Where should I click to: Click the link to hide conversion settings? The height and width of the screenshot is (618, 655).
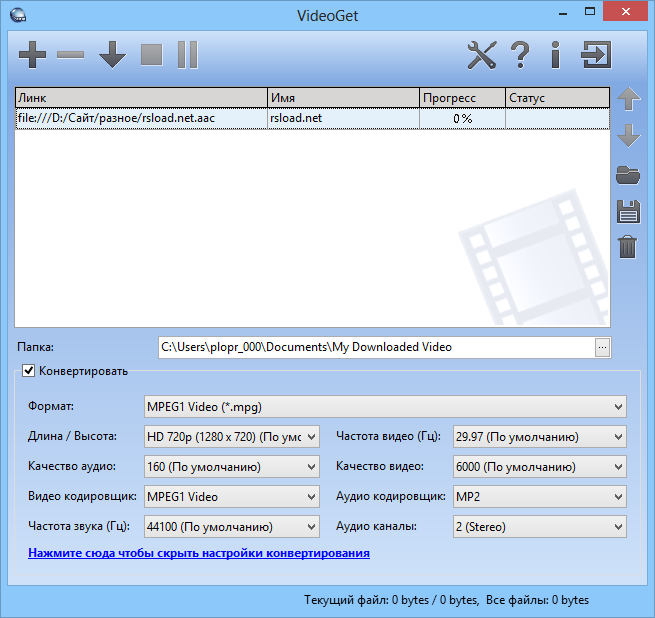pyautogui.click(x=199, y=553)
